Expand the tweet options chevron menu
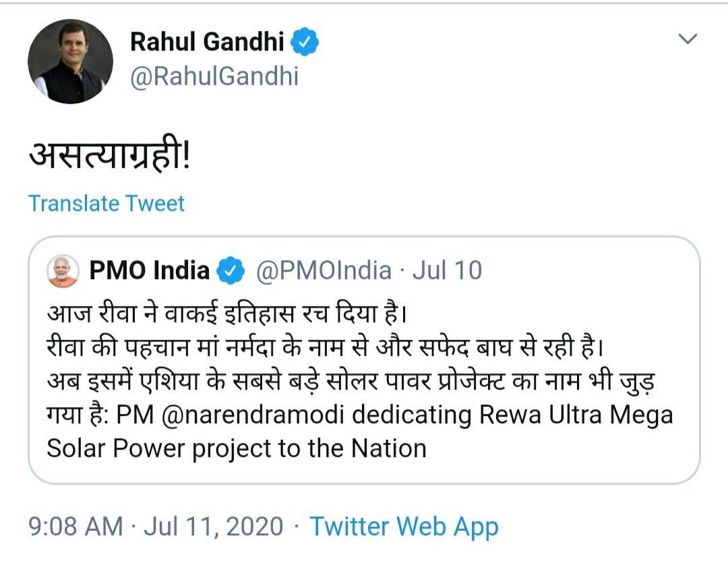The width and height of the screenshot is (728, 569). click(x=687, y=39)
